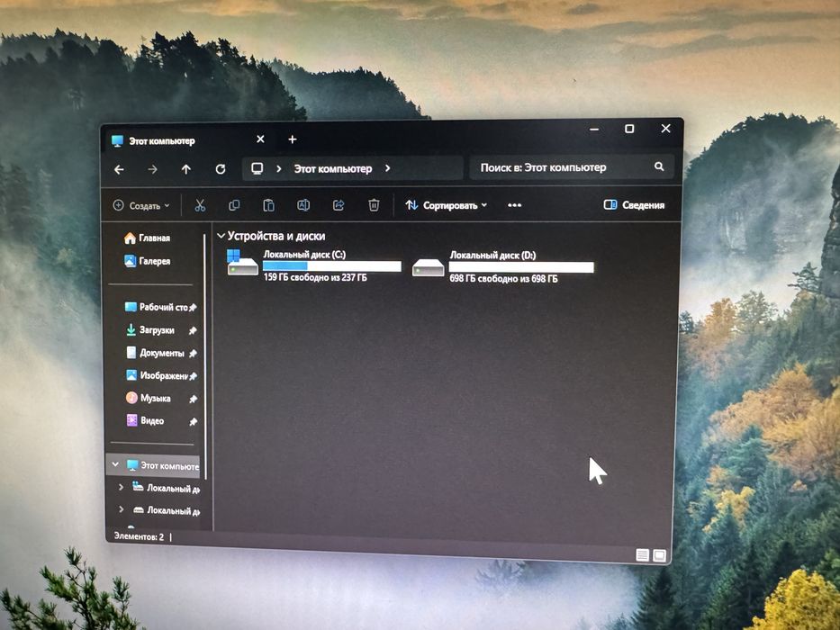Open Главная in the sidebar
The width and height of the screenshot is (840, 630).
(x=148, y=238)
